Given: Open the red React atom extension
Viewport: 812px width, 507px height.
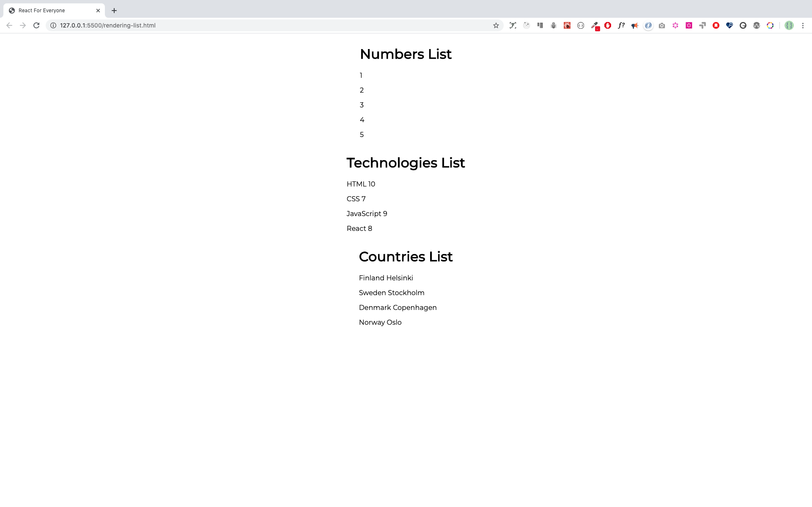Looking at the screenshot, I should 567,25.
